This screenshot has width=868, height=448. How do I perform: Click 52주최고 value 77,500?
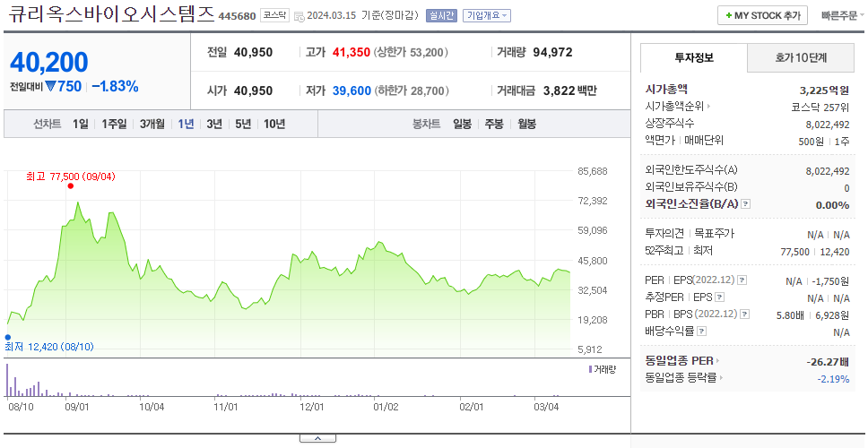795,252
